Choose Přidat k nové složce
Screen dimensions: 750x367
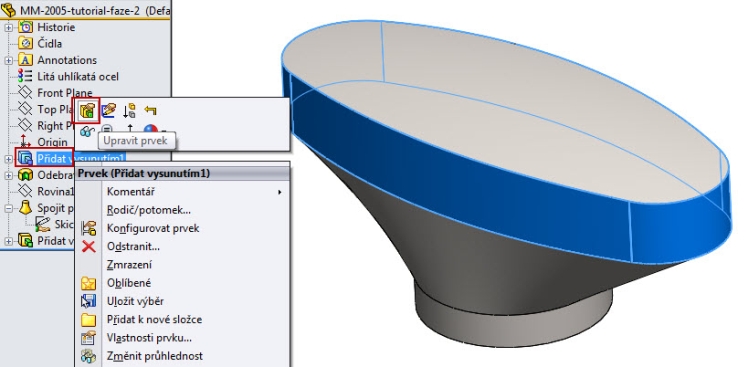[x=183, y=319]
